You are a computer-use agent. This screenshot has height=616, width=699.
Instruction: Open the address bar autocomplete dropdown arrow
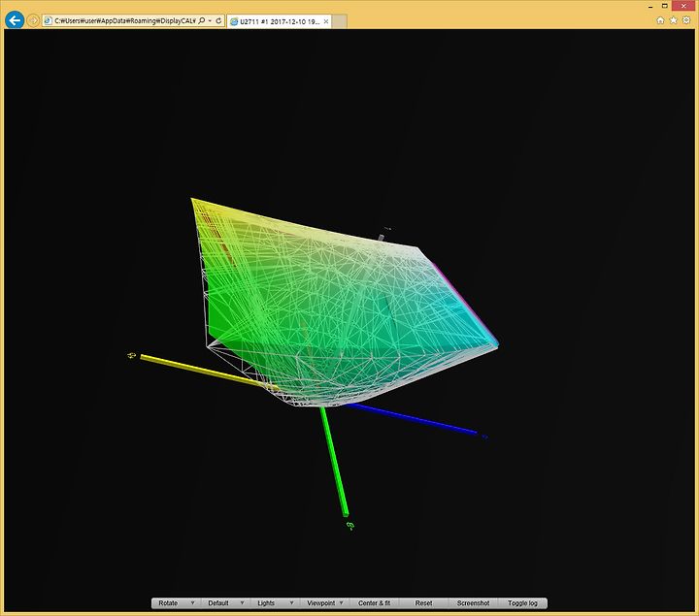click(x=210, y=20)
